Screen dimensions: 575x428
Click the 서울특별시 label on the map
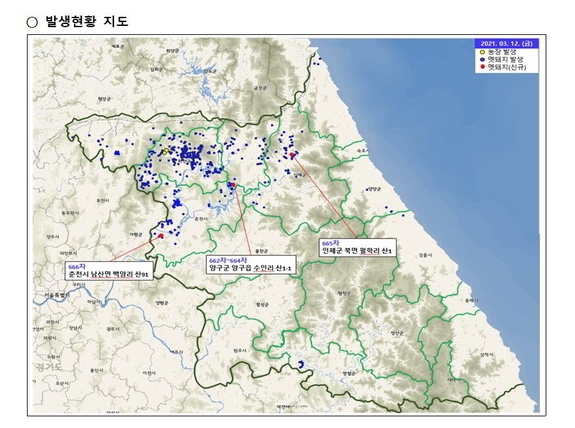pos(57,295)
